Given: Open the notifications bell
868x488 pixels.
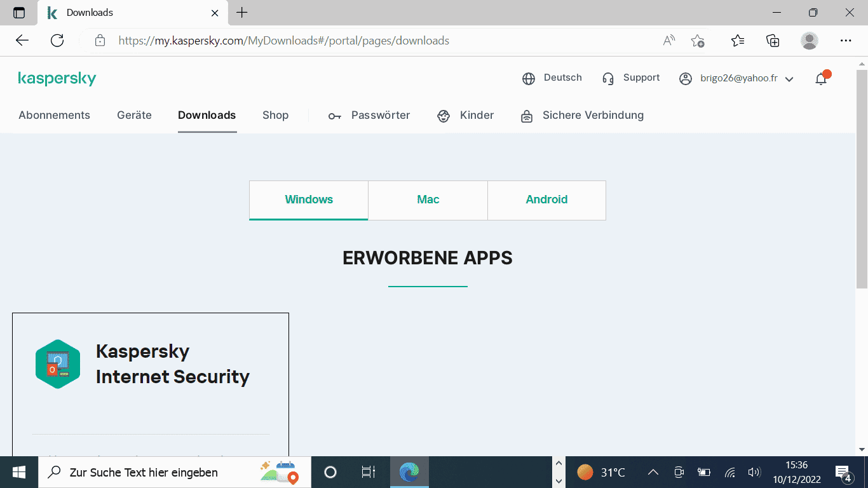Looking at the screenshot, I should [822, 79].
